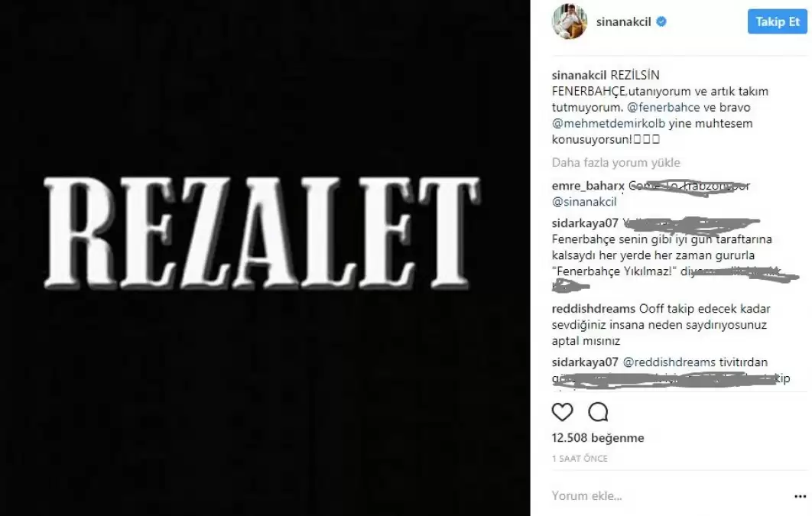Open the @fenerbahce mention in the caption
This screenshot has width=812, height=516.
664,107
